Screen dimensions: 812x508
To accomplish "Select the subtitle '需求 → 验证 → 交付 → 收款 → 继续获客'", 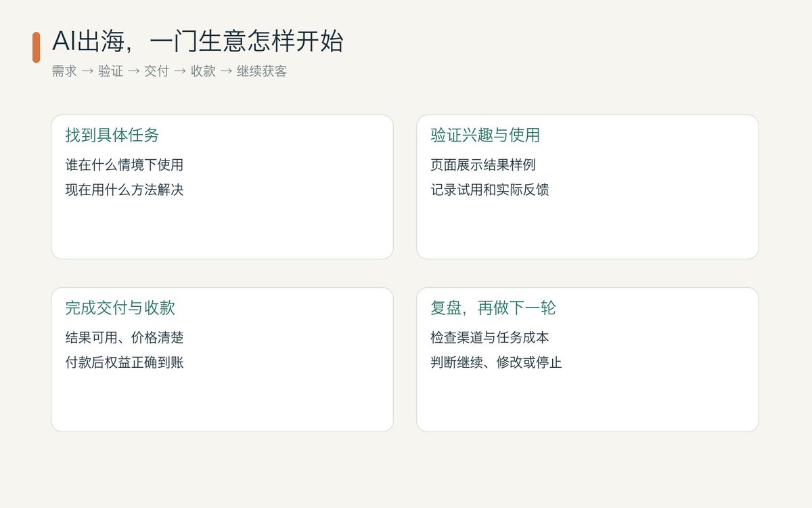I will (x=169, y=71).
